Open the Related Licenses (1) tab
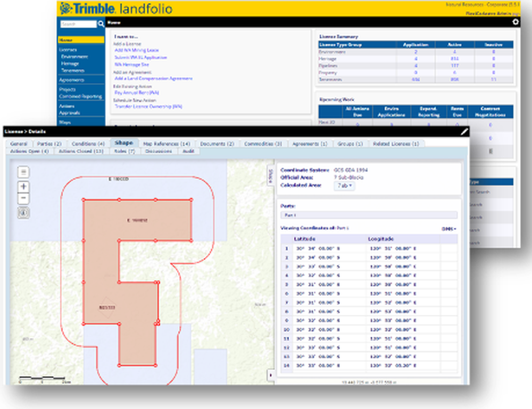The width and height of the screenshot is (532, 409). (396, 144)
